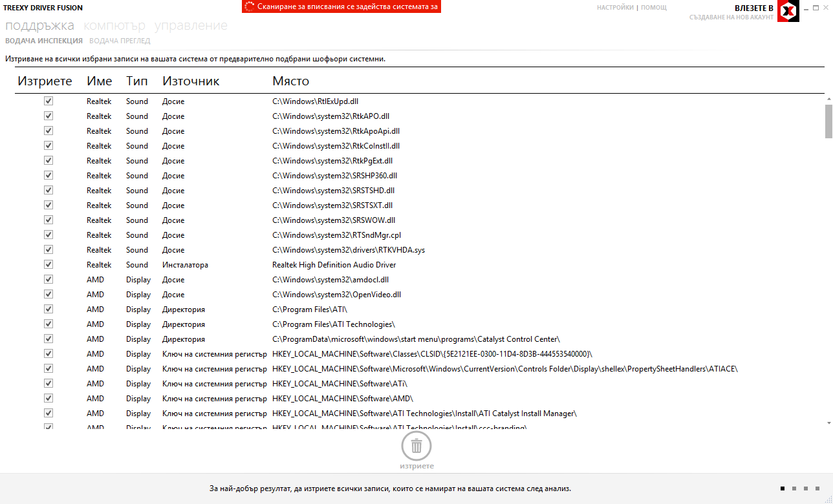Switch to the компютър tab
The height and width of the screenshot is (504, 833).
click(x=114, y=26)
